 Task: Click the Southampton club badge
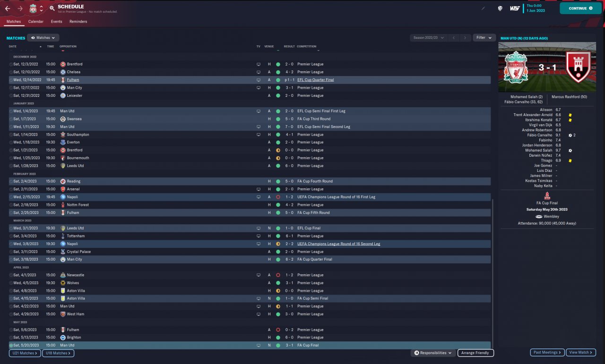pos(63,135)
